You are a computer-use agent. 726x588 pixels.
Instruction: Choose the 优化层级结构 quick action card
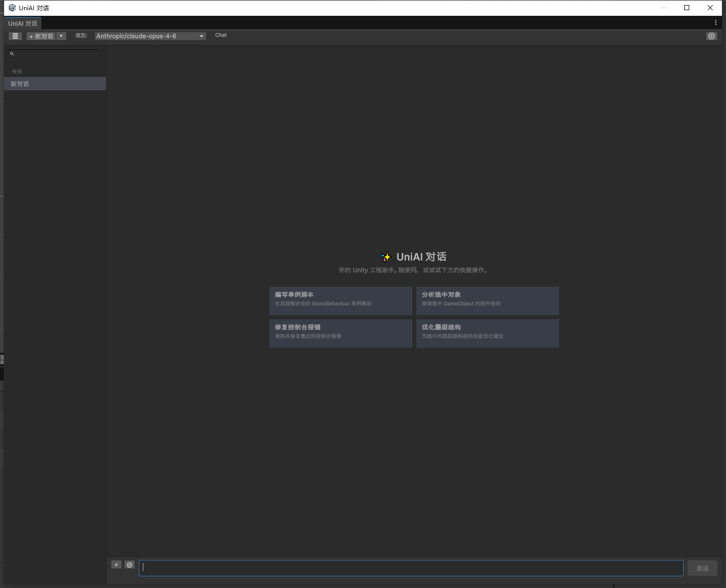(488, 334)
